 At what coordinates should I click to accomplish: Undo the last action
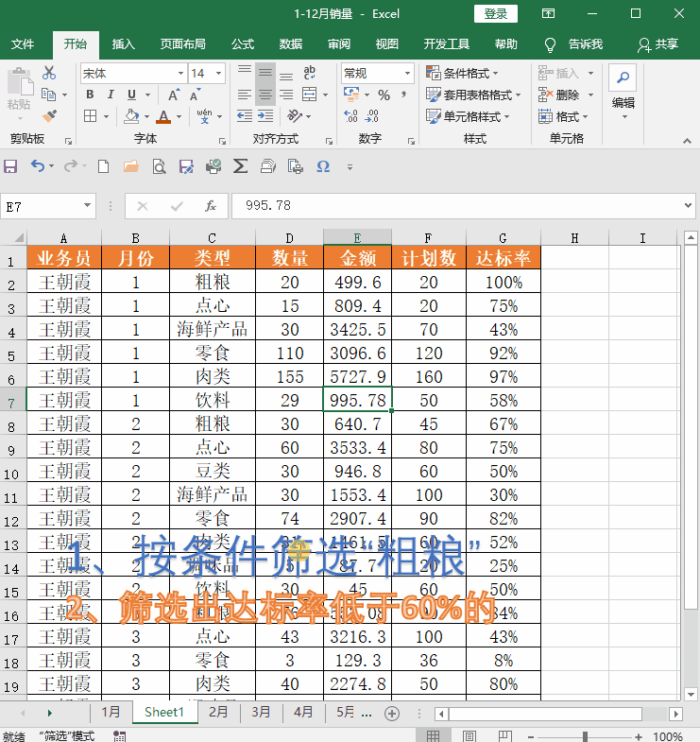38,166
